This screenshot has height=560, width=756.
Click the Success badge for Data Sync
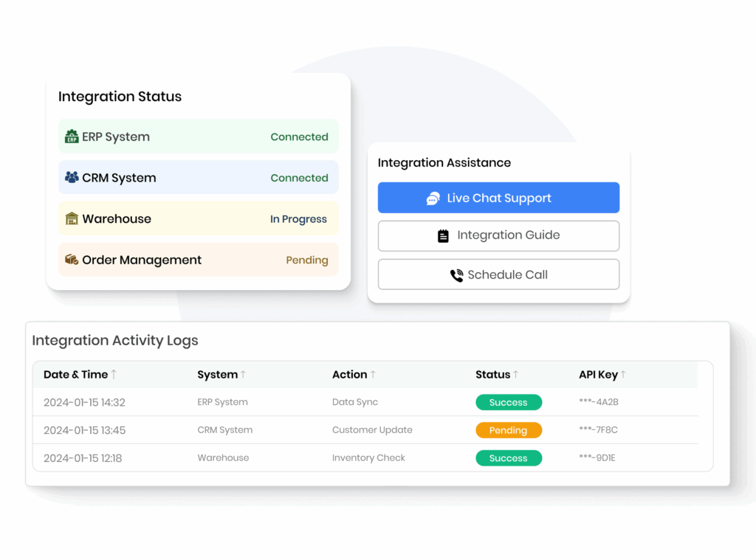(509, 402)
